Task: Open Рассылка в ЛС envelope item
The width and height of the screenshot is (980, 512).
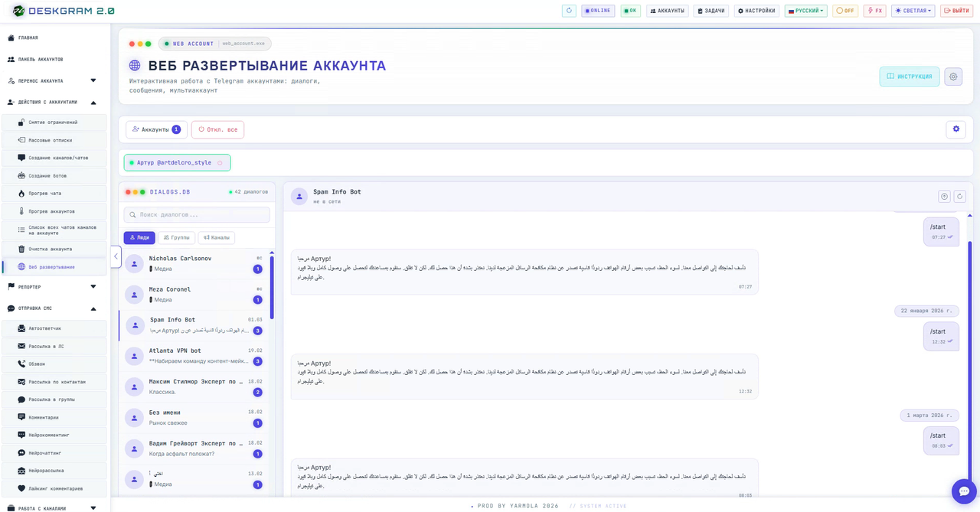Action: coord(55,346)
